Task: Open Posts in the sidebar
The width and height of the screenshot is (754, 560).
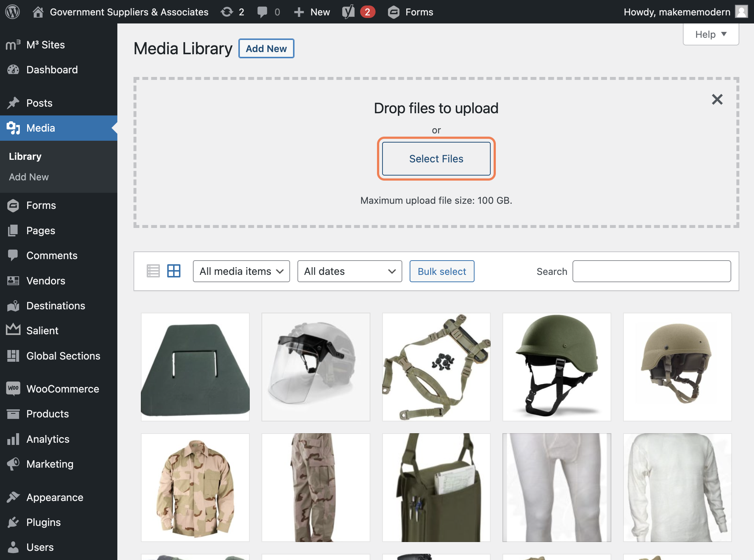Action: click(x=59, y=103)
